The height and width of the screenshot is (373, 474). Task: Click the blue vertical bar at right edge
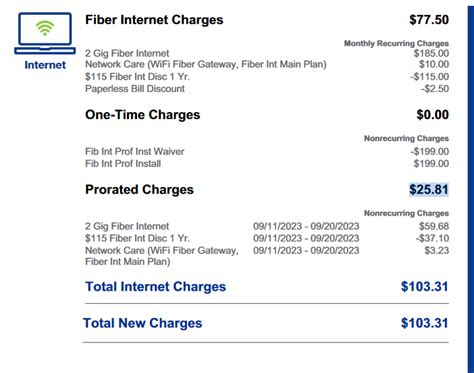pyautogui.click(x=471, y=188)
